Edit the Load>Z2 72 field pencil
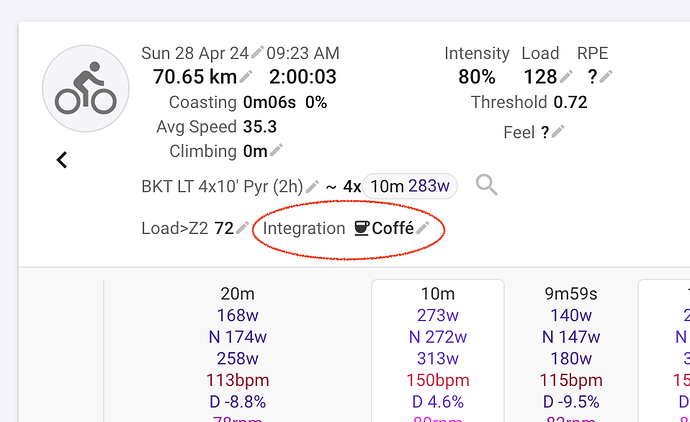Image resolution: width=690 pixels, height=422 pixels. pyautogui.click(x=242, y=228)
